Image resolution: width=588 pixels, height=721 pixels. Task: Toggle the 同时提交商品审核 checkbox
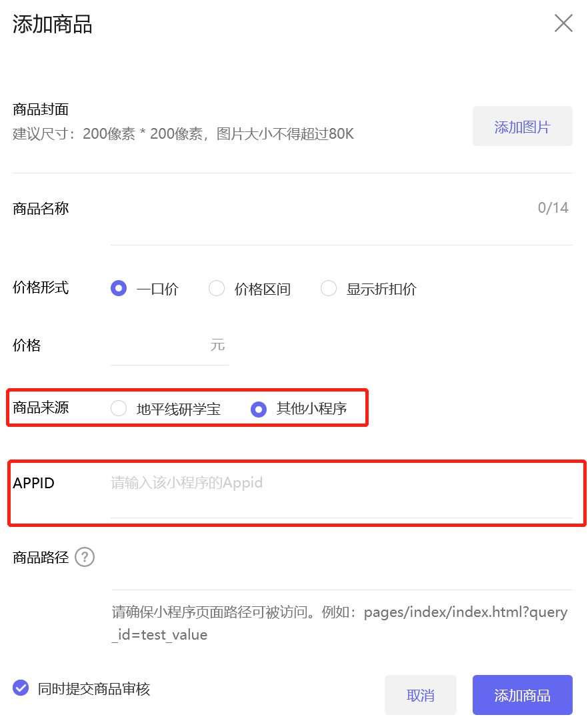21,688
